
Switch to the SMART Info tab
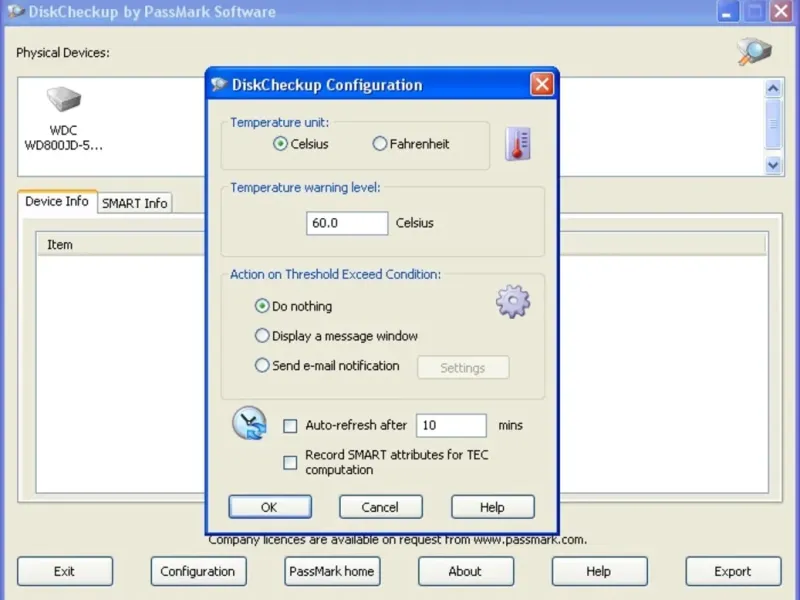point(135,203)
